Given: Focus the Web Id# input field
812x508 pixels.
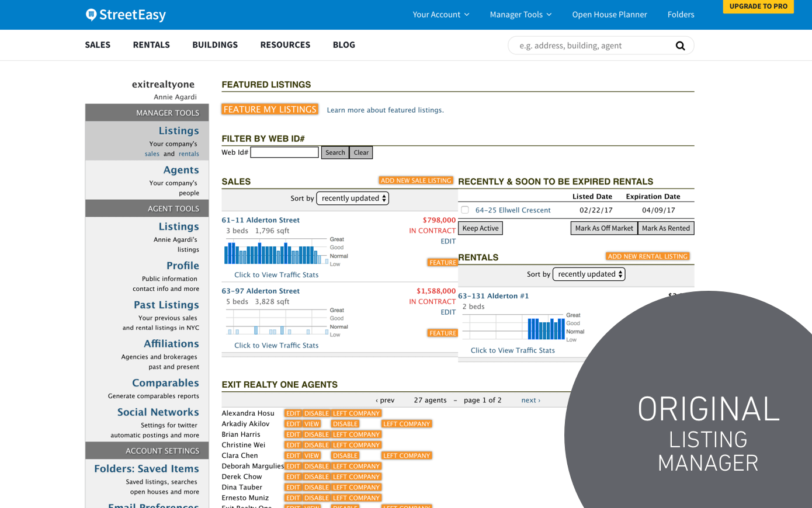Looking at the screenshot, I should click(x=284, y=152).
